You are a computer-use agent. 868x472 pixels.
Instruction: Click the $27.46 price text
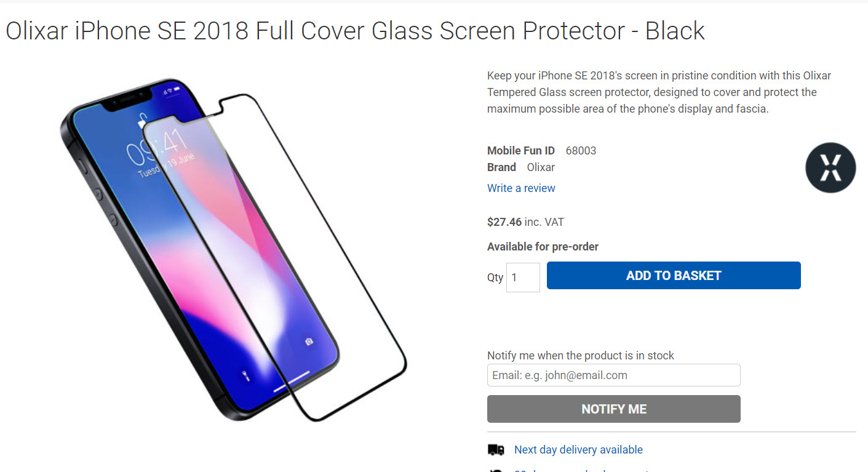click(504, 222)
